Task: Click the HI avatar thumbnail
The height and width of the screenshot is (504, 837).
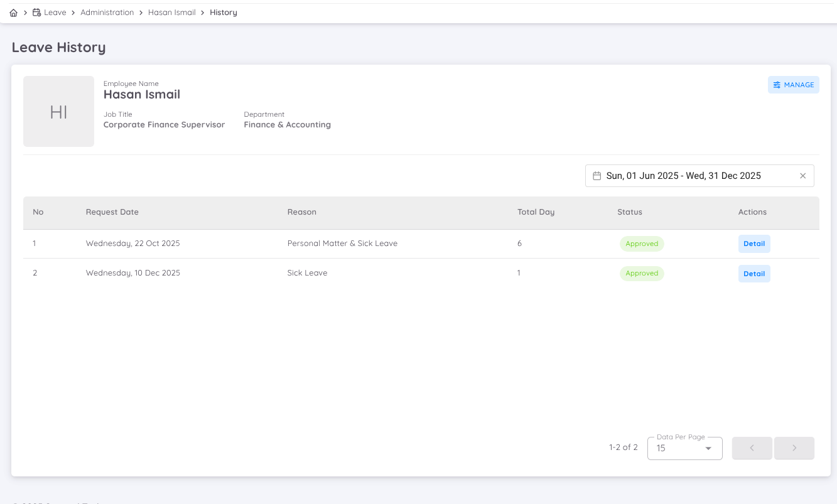Action: coord(58,112)
